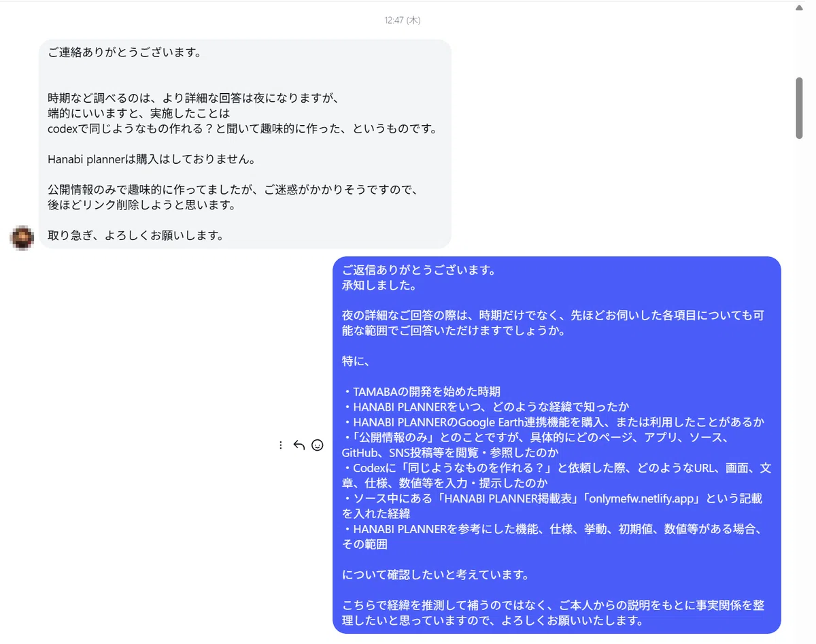Click the line "後ほどリンク削除しようと思います。"
The height and width of the screenshot is (644, 816).
pyautogui.click(x=142, y=205)
